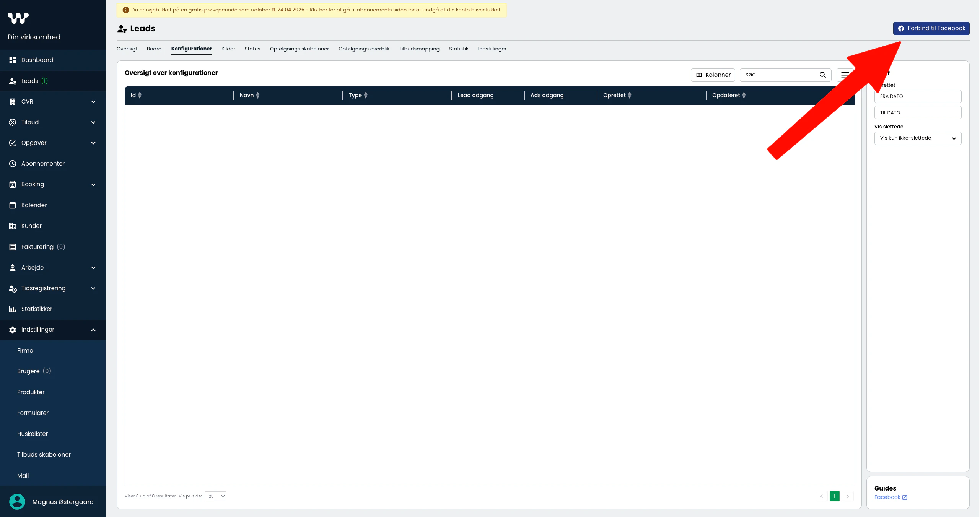
Task: Click Forbind til Facebook button
Action: click(x=931, y=28)
